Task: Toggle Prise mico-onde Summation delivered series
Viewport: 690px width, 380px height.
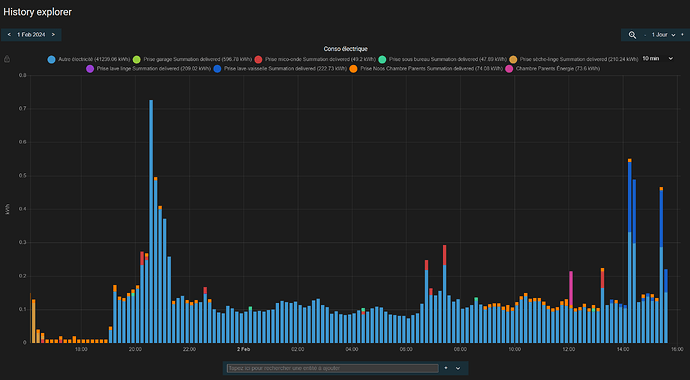Action: pos(315,59)
